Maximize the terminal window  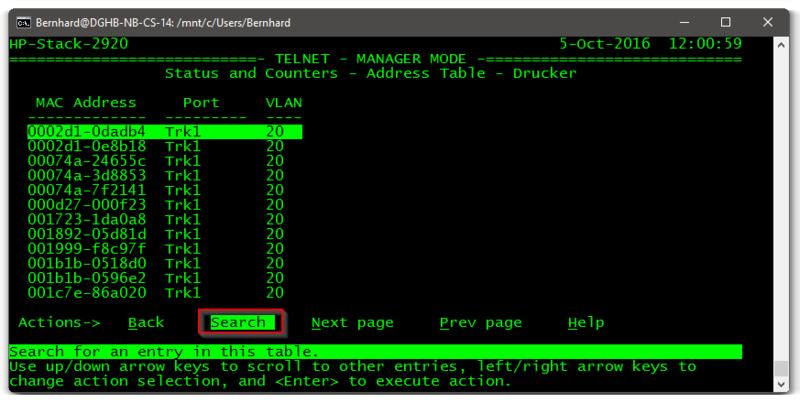(x=725, y=22)
